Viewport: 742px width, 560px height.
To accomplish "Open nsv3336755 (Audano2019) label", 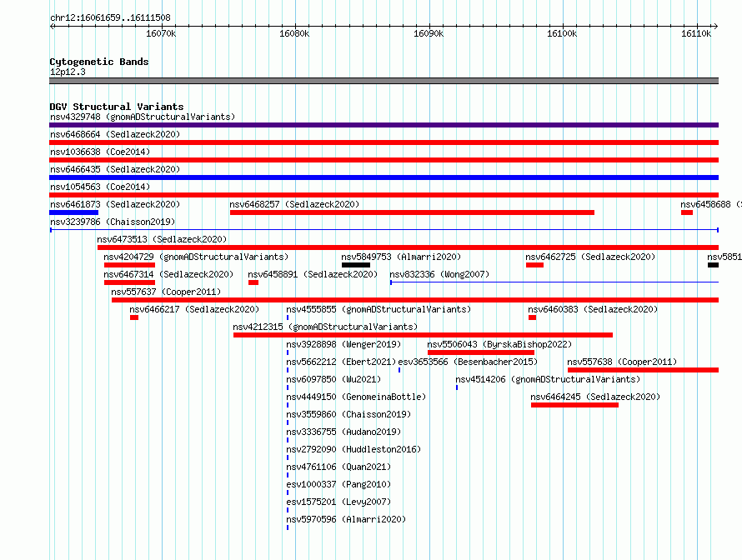I will [x=343, y=432].
